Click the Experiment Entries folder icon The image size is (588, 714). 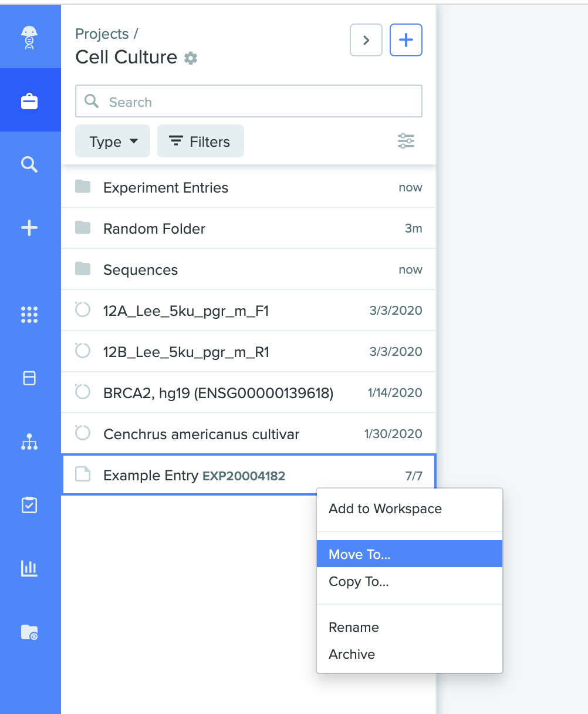coord(83,187)
